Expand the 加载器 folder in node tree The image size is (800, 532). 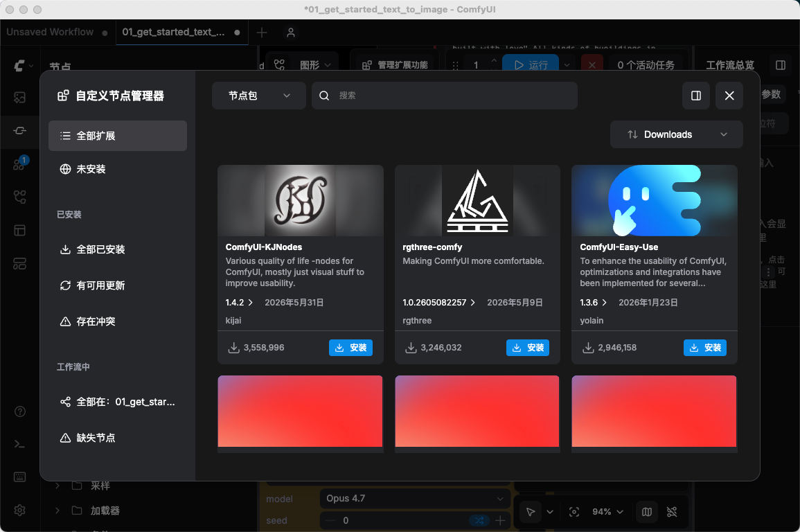[x=57, y=511]
